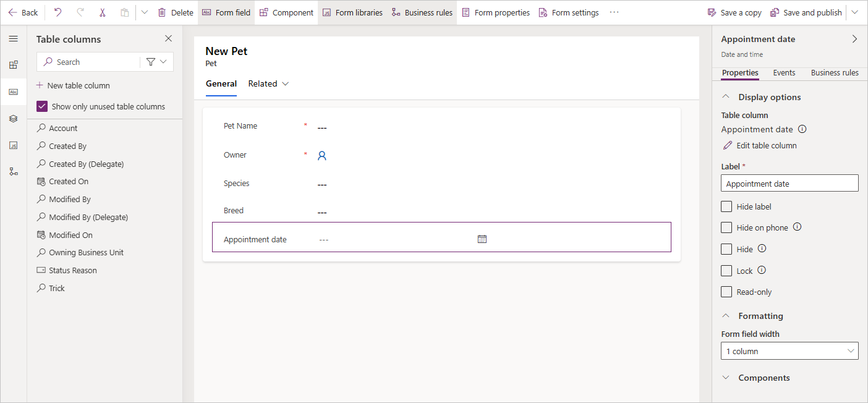This screenshot has height=403, width=868.
Task: Open the Form libraries JS icon in left rail
Action: [13, 145]
